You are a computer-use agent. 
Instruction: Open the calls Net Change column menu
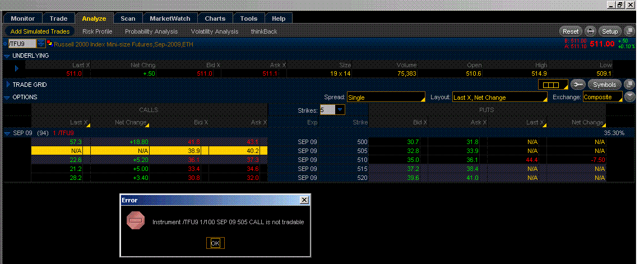pyautogui.click(x=147, y=125)
